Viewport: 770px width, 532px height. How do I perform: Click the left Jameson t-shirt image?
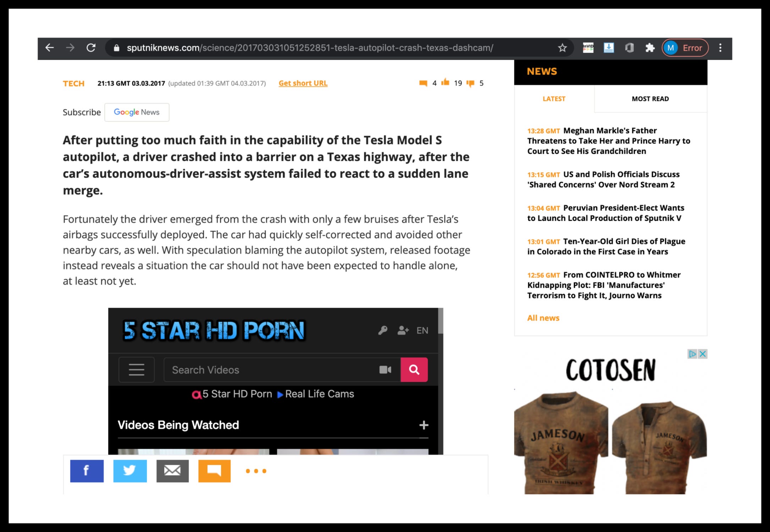click(x=561, y=443)
